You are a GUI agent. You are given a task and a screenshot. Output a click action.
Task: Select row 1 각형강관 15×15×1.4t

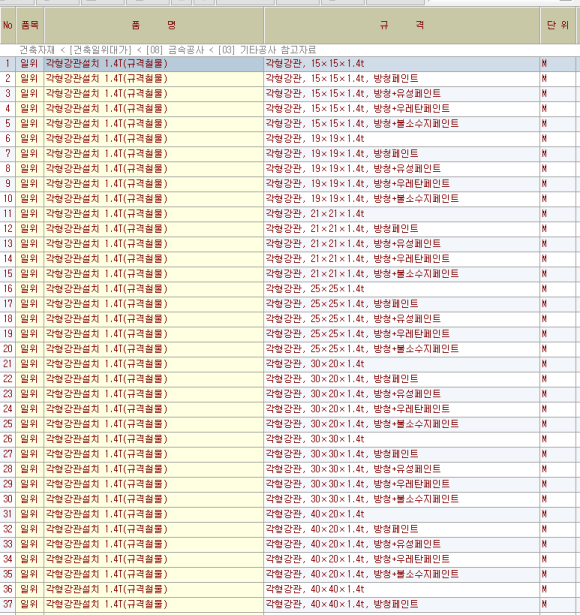pyautogui.click(x=315, y=64)
